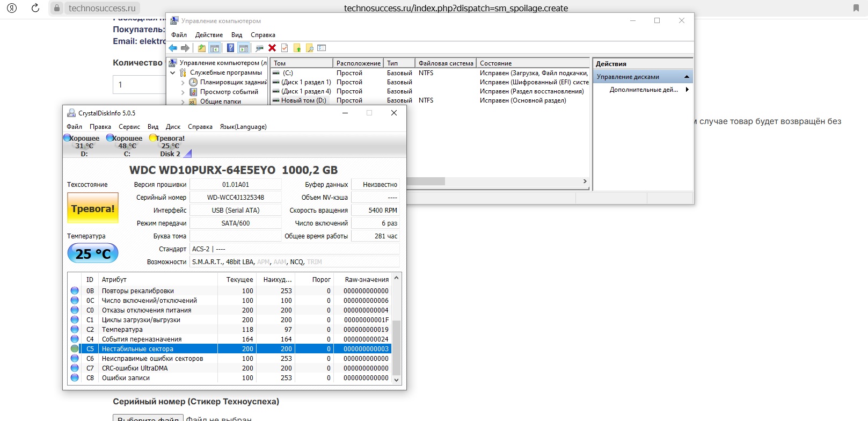
Task: Collapse the Управление дисками actions section
Action: pos(687,77)
